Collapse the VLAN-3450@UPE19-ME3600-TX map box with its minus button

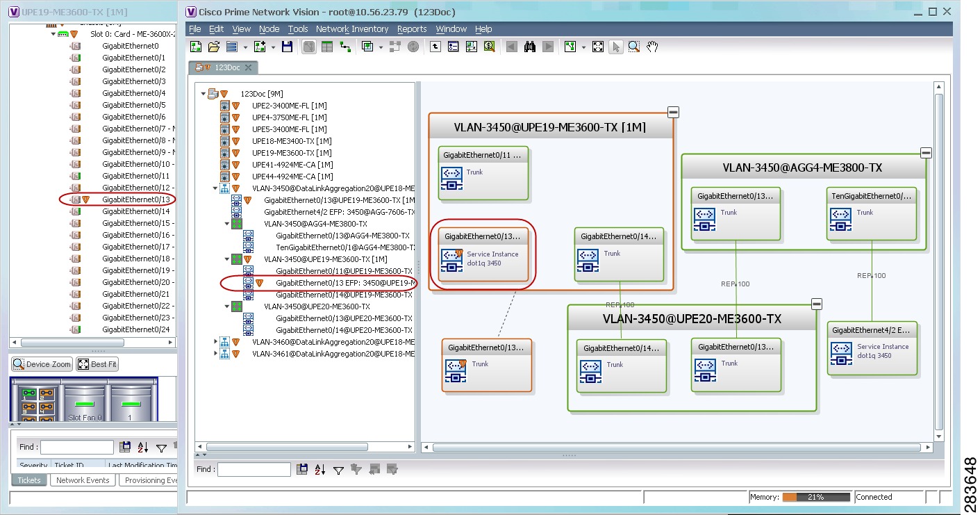click(x=673, y=113)
